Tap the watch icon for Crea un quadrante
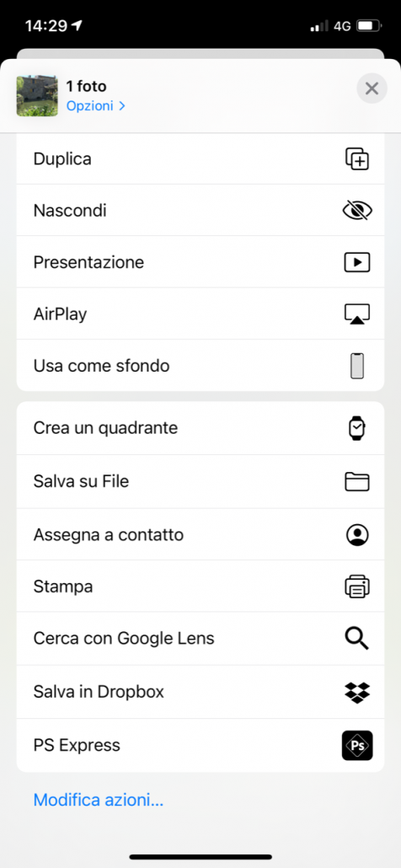Image resolution: width=401 pixels, height=868 pixels. (x=356, y=428)
